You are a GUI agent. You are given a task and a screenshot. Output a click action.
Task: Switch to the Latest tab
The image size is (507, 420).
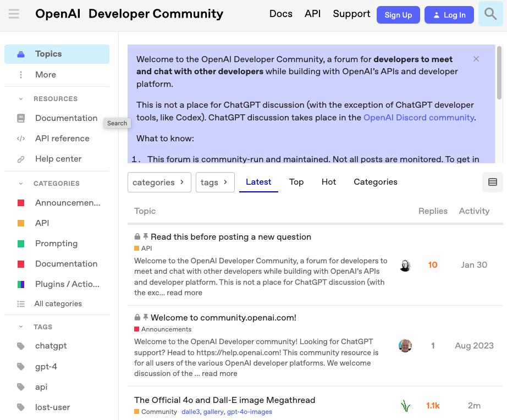click(x=258, y=182)
